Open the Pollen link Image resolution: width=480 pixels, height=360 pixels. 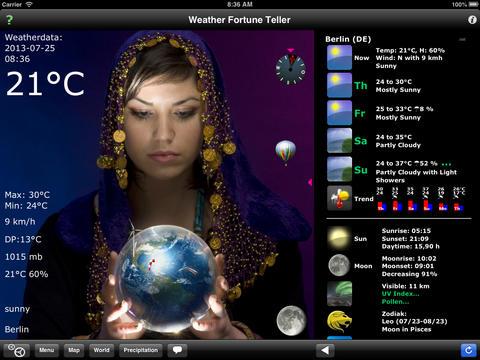[x=394, y=302]
